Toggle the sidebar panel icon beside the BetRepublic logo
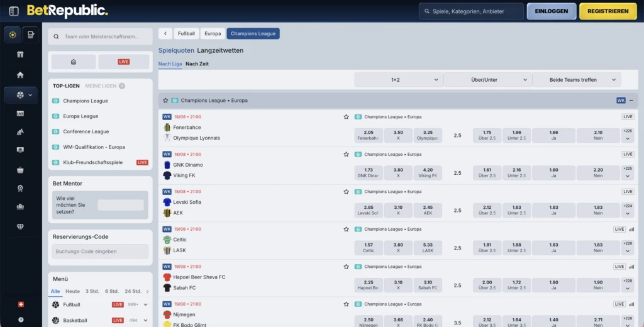The height and width of the screenshot is (327, 644). click(14, 11)
